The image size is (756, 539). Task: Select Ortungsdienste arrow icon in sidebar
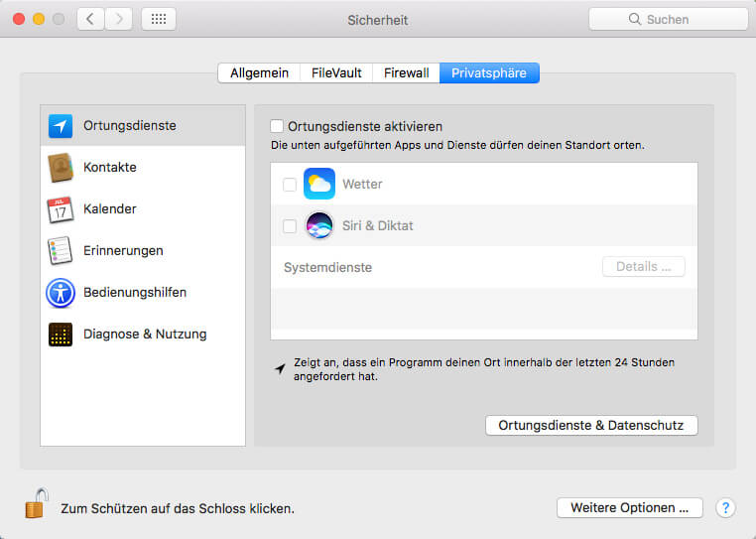(61, 126)
